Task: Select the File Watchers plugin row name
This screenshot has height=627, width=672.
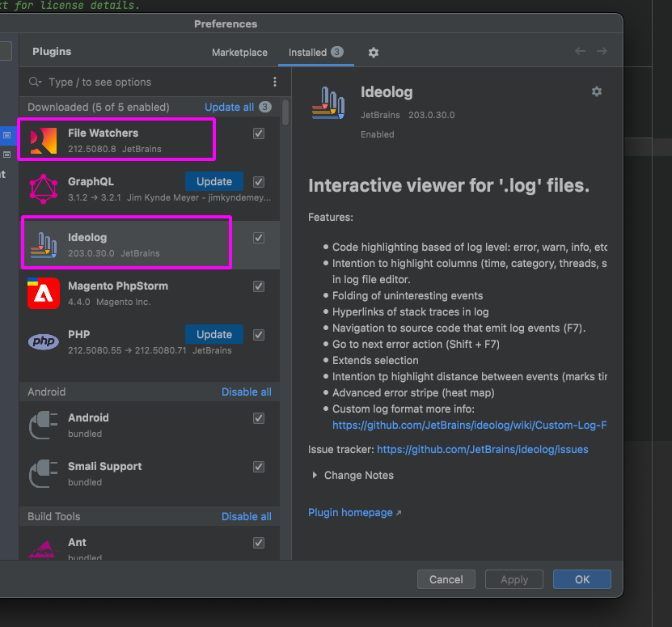Action: [104, 133]
